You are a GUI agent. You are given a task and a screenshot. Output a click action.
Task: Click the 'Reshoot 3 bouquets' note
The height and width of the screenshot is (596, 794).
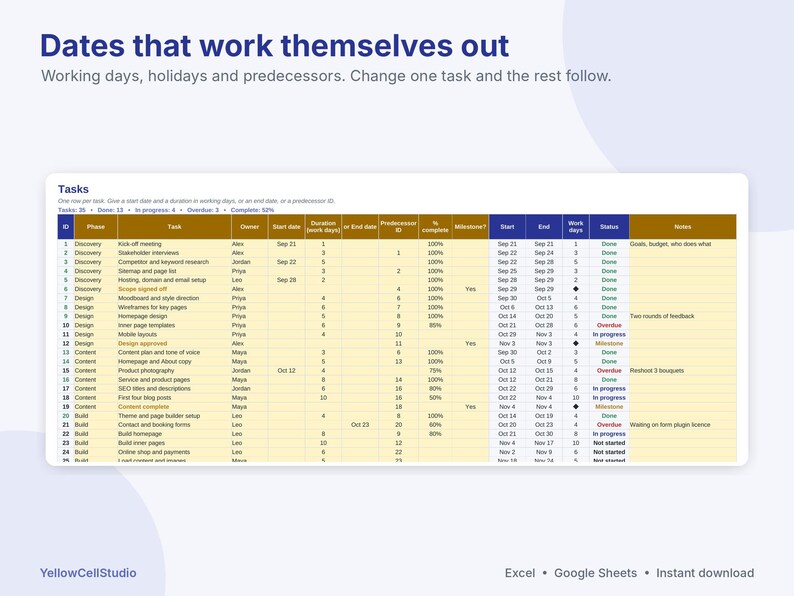[x=657, y=371]
